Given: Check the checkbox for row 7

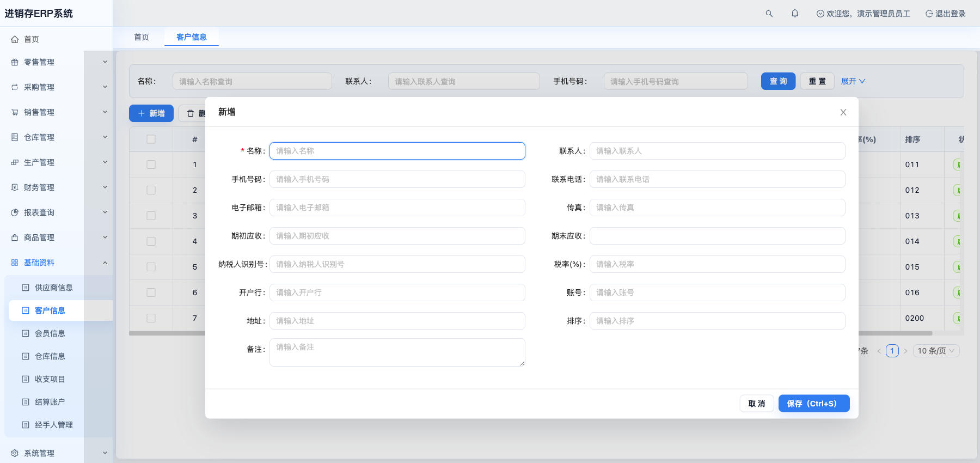Looking at the screenshot, I should coord(151,318).
